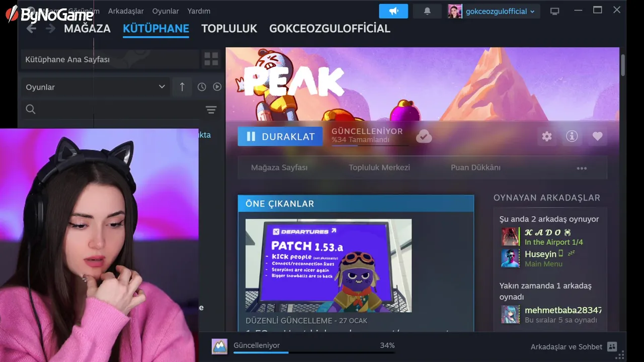Click "DÜZENLİ GÜNCELLEME - 27 OCAK" label
The height and width of the screenshot is (362, 644).
[306, 321]
